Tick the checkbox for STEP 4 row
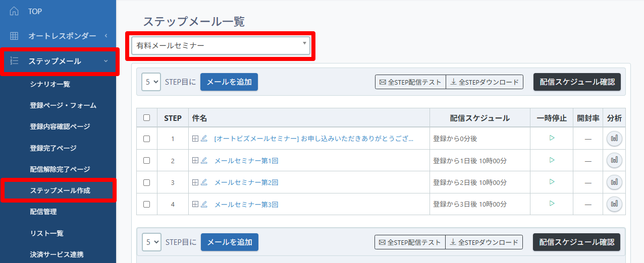 point(147,205)
